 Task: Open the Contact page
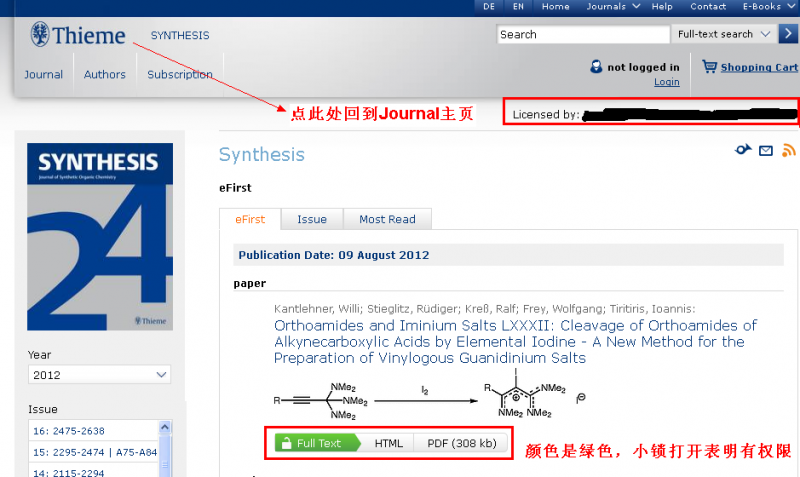tap(708, 7)
